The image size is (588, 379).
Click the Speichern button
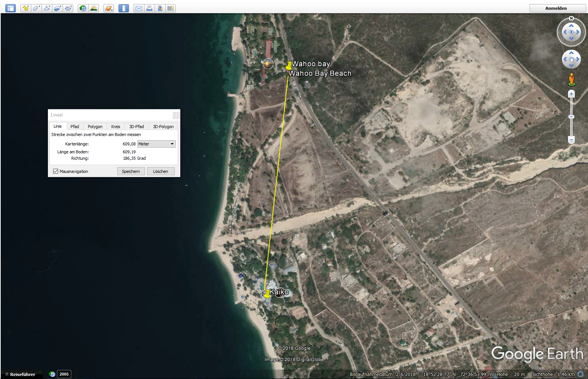(131, 171)
